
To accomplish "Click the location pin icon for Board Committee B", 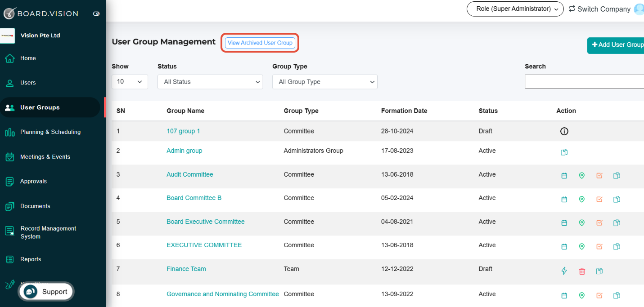I will pyautogui.click(x=581, y=199).
